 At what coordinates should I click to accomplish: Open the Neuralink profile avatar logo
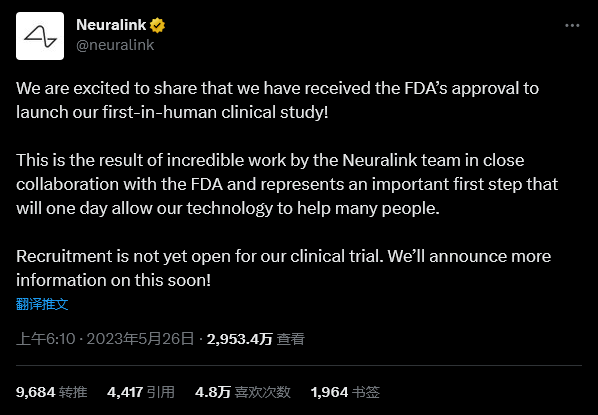click(x=40, y=36)
